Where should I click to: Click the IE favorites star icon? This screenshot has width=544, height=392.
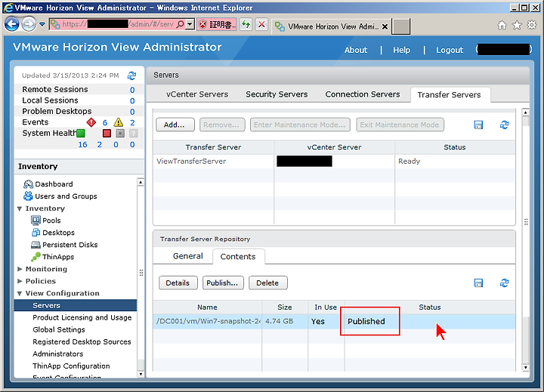click(x=517, y=25)
